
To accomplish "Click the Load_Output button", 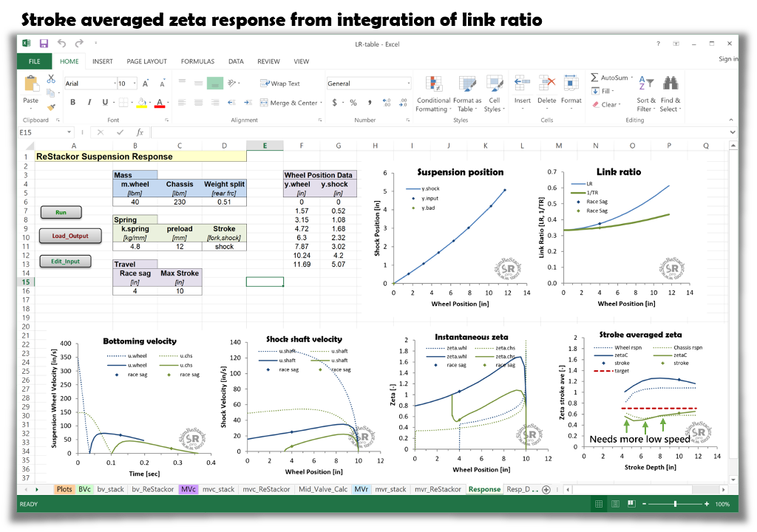I will pos(70,236).
